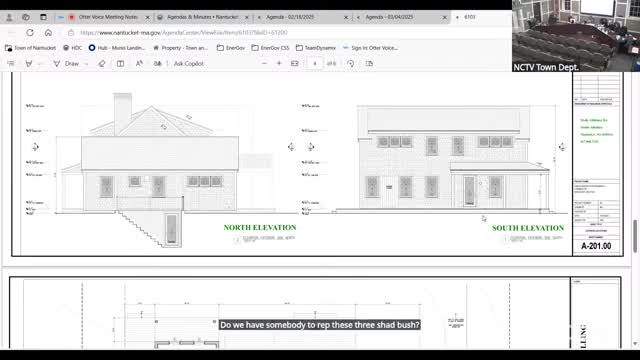This screenshot has width=640, height=360.
Task: Open vertical tabs workspace toggle icon
Action: pos(43,17)
